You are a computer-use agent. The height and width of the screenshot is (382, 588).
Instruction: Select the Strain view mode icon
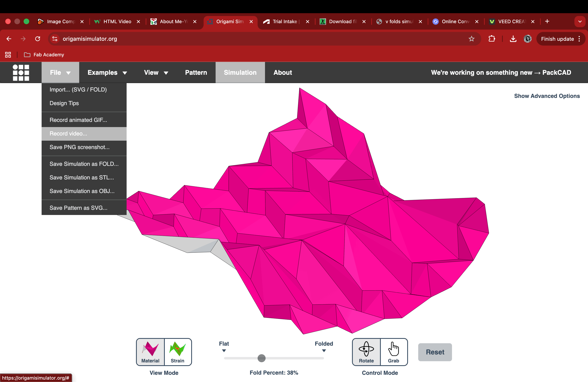pos(178,352)
